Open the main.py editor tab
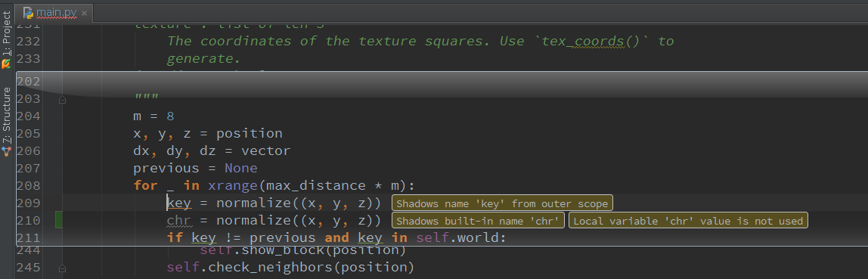Image resolution: width=868 pixels, height=279 pixels. coord(54,12)
